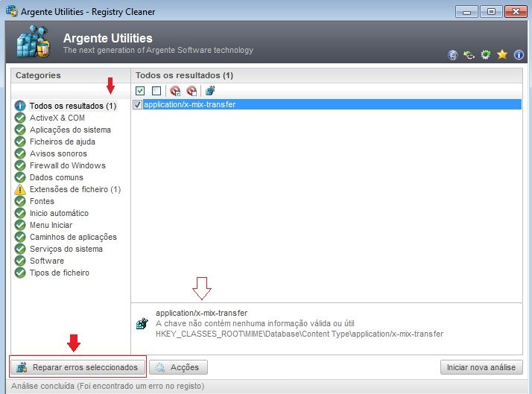The width and height of the screenshot is (532, 394).
Task: Click the globe website icon in header
Action: (452, 54)
